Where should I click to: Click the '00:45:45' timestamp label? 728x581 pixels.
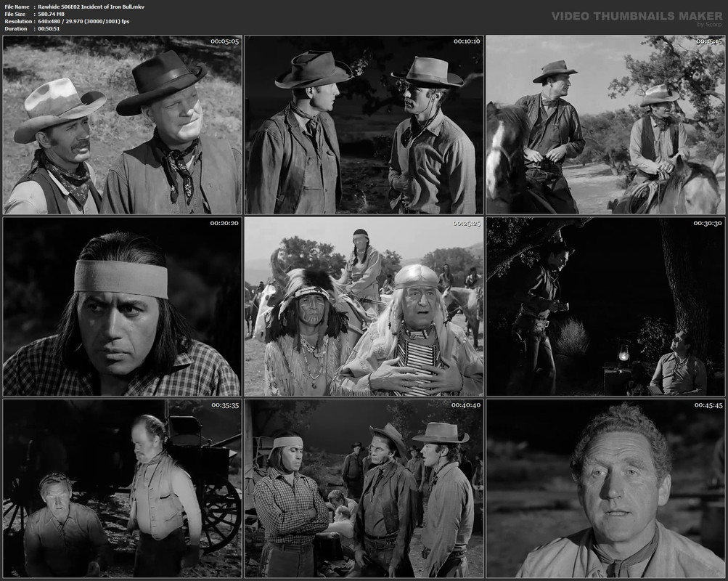coord(708,405)
